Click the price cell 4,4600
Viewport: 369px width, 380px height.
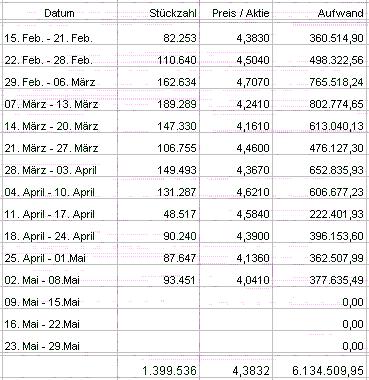(x=236, y=148)
